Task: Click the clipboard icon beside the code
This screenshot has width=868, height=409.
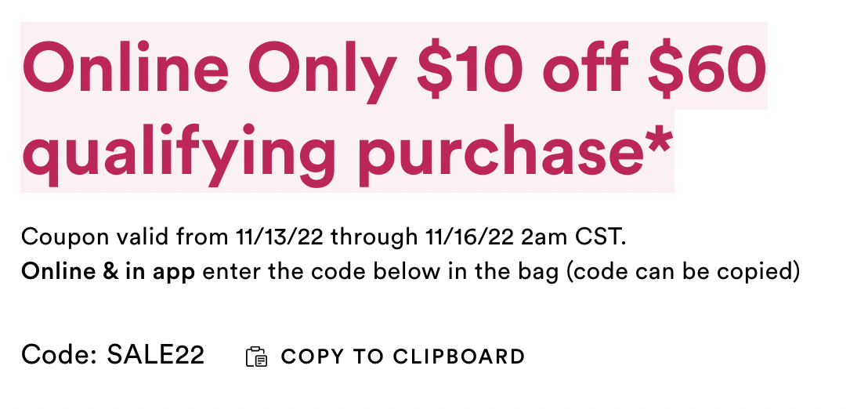Action: point(256,357)
